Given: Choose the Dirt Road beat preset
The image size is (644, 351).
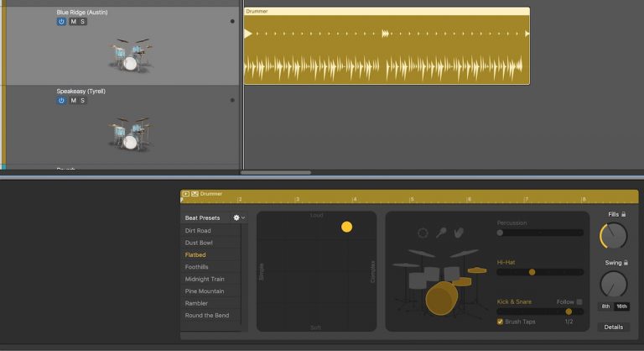Looking at the screenshot, I should pos(198,230).
